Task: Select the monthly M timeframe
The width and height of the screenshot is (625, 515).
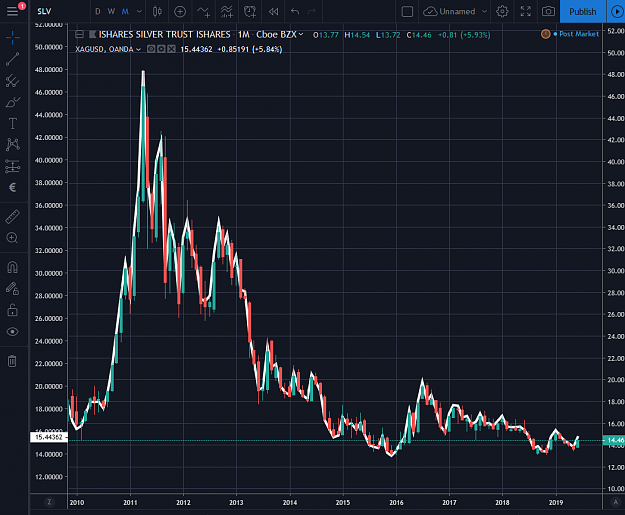Action: (125, 12)
